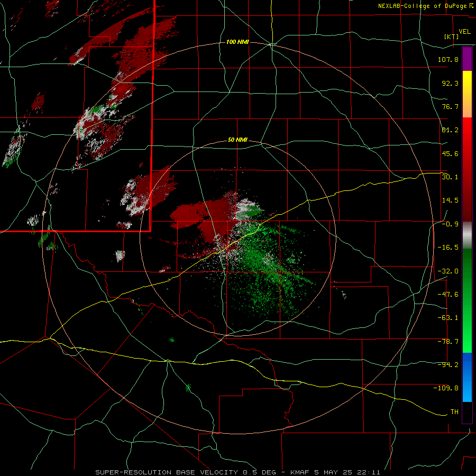Click the [KT] units label

coord(451,36)
